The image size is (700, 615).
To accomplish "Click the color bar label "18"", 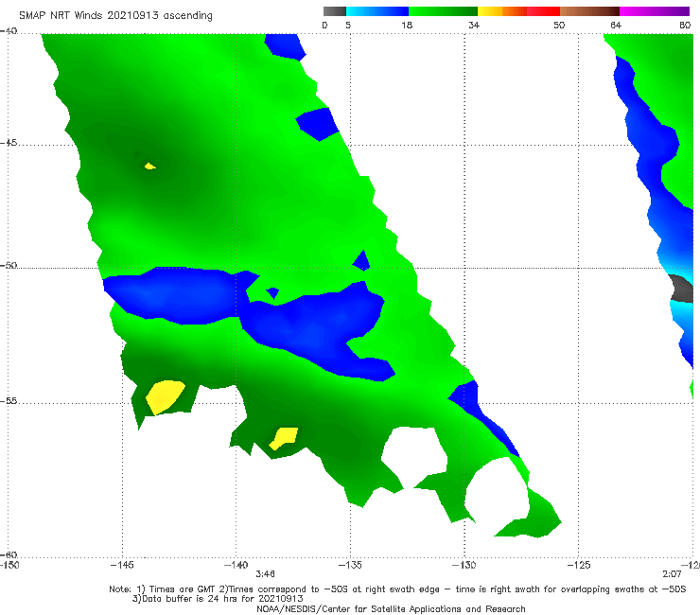I will click(x=406, y=25).
